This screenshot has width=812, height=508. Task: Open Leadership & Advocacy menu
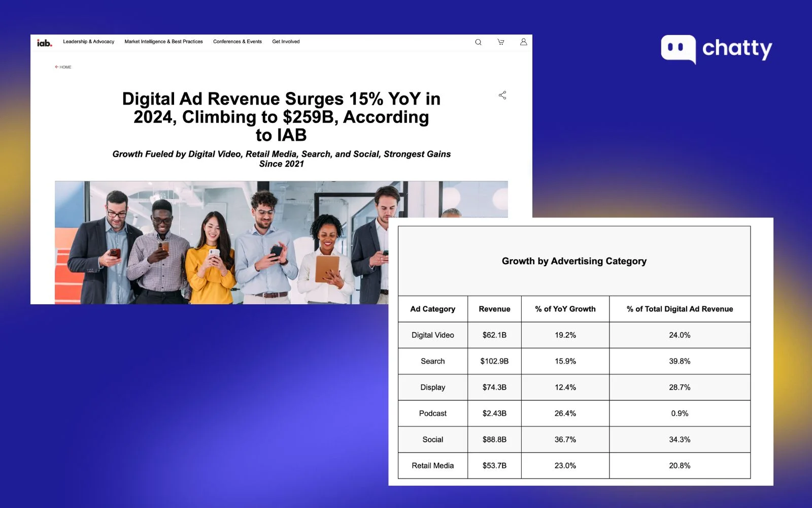[x=88, y=42]
